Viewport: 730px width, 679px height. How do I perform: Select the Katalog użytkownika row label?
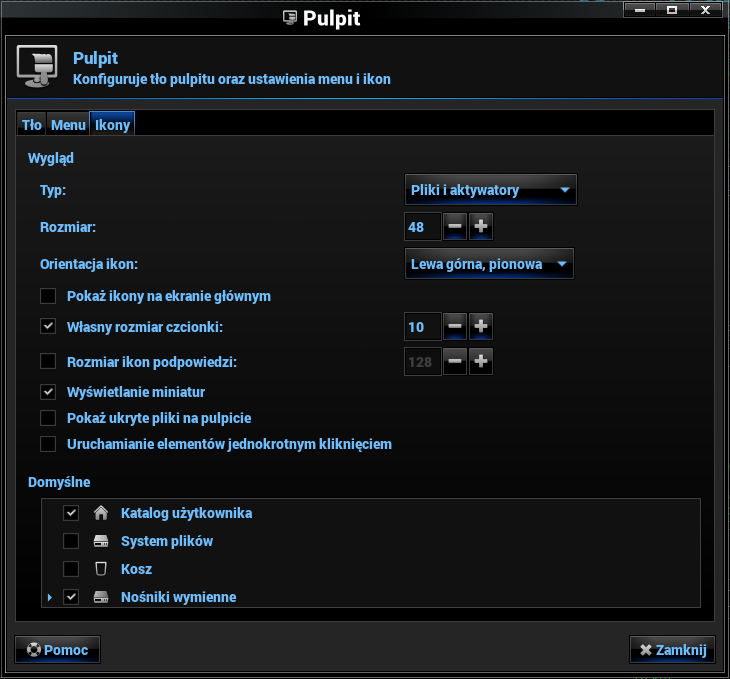pyautogui.click(x=186, y=513)
